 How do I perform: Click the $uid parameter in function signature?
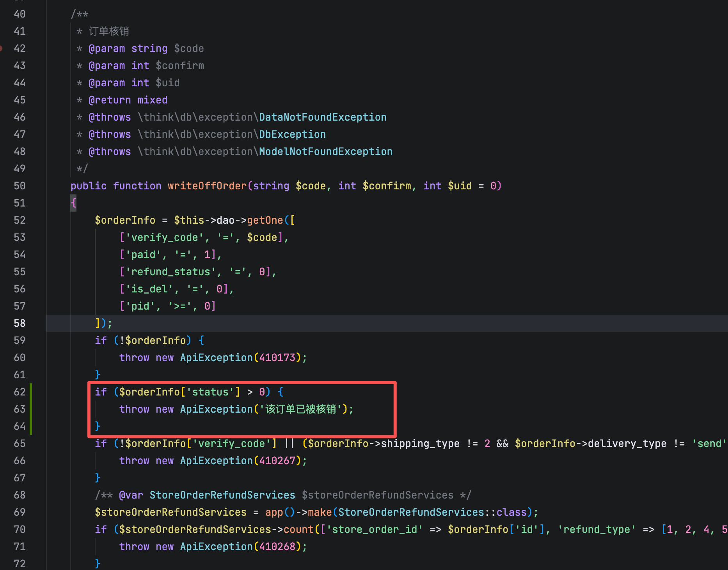(x=460, y=186)
